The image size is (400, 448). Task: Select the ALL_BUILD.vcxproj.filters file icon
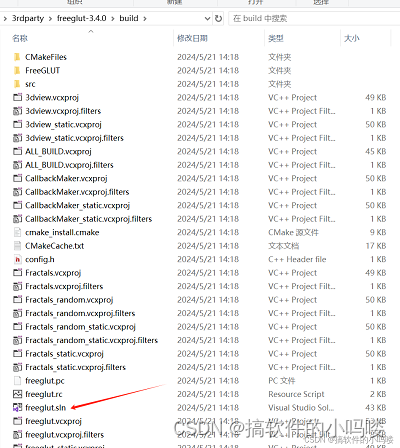click(x=17, y=165)
